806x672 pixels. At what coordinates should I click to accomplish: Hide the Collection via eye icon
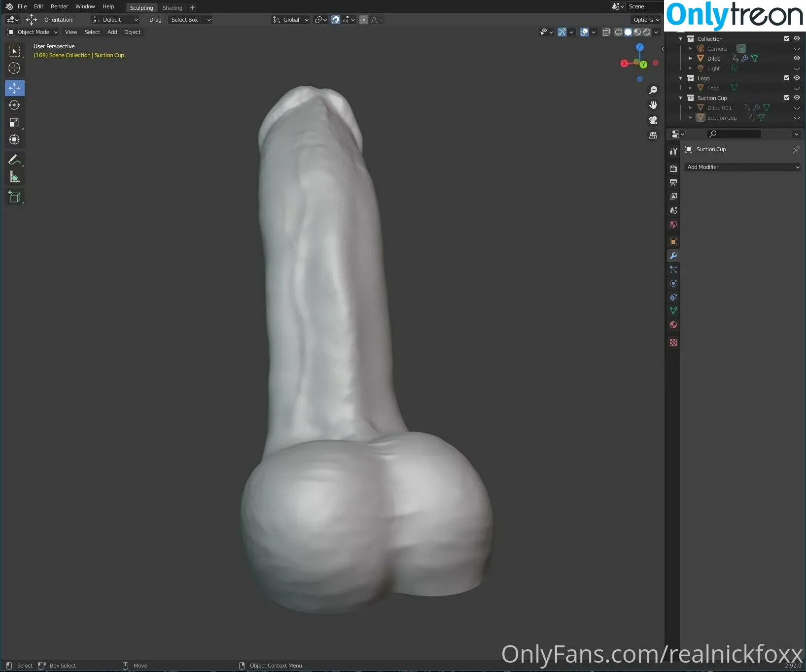pyautogui.click(x=797, y=38)
